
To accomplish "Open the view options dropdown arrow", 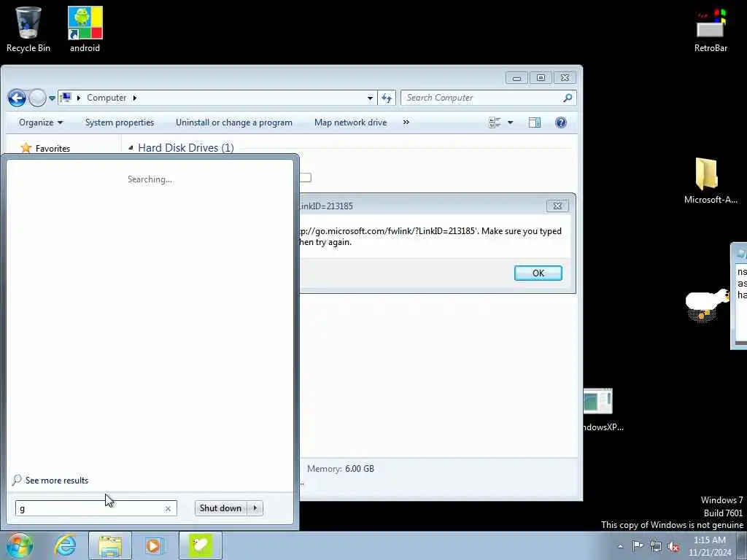I will click(x=510, y=122).
